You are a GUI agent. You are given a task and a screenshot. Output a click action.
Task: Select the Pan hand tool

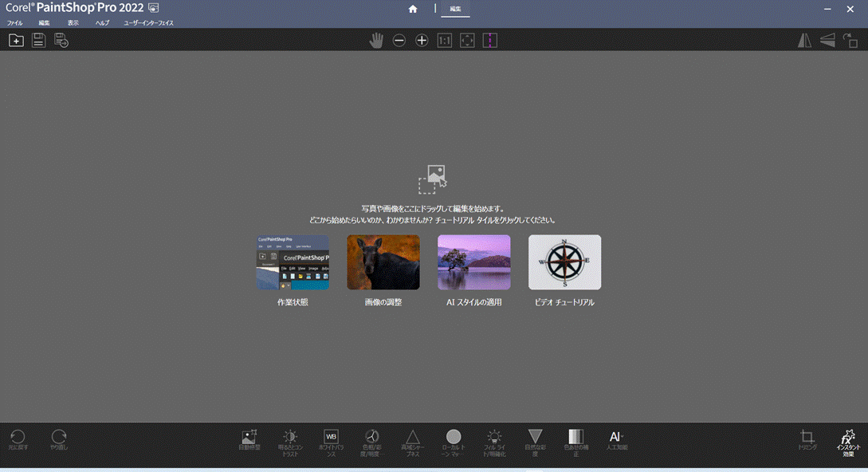coord(376,41)
